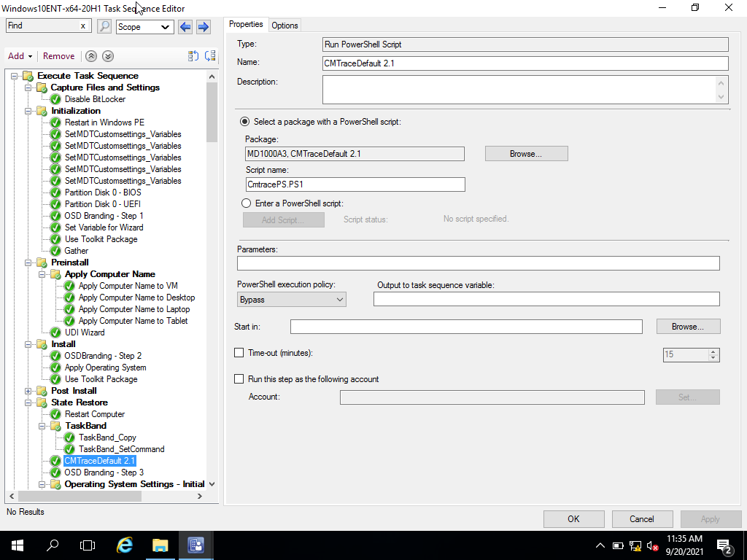
Task: Click the back navigation blue arrow
Action: (185, 26)
